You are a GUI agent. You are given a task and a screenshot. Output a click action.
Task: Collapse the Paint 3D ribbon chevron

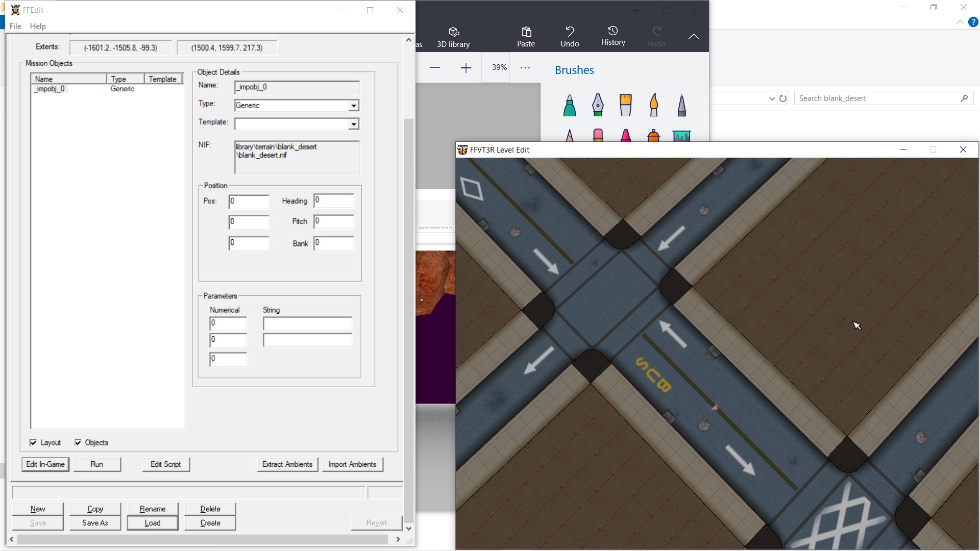693,36
